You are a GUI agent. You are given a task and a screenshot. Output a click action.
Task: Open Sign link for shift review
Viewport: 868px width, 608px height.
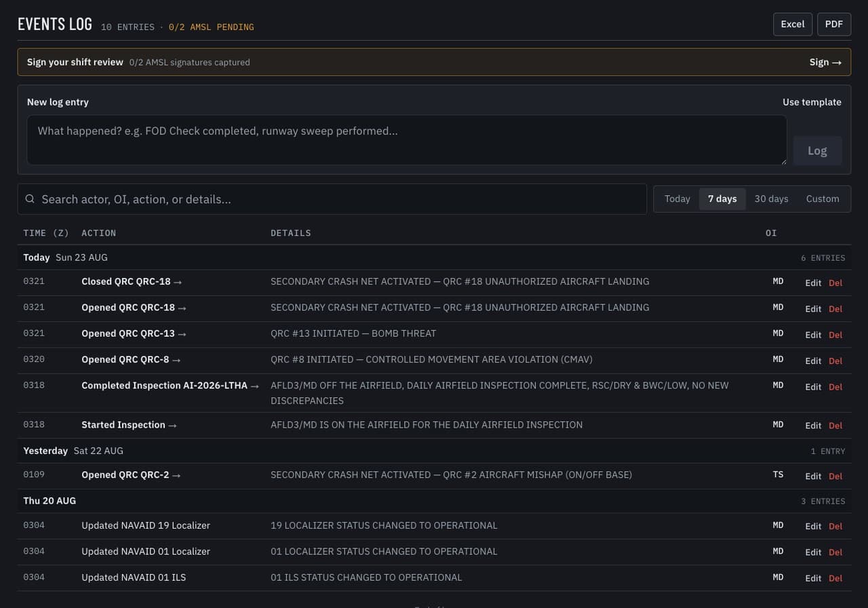(x=825, y=62)
